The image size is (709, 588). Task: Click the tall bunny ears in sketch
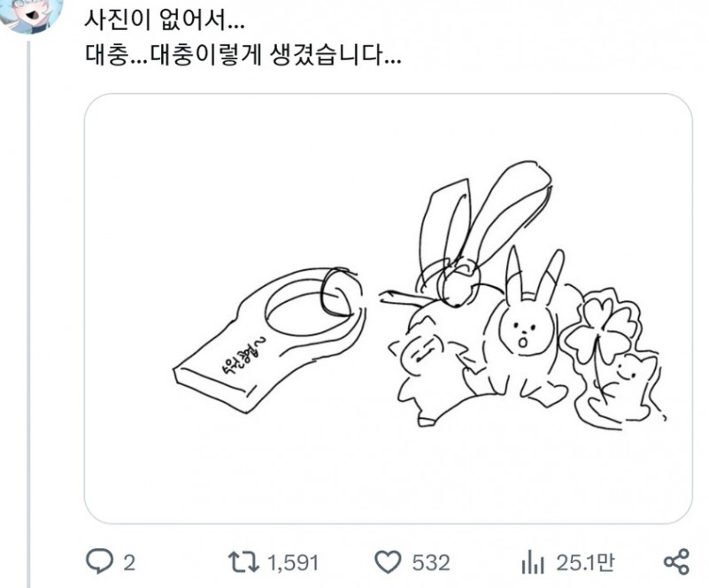[x=484, y=215]
